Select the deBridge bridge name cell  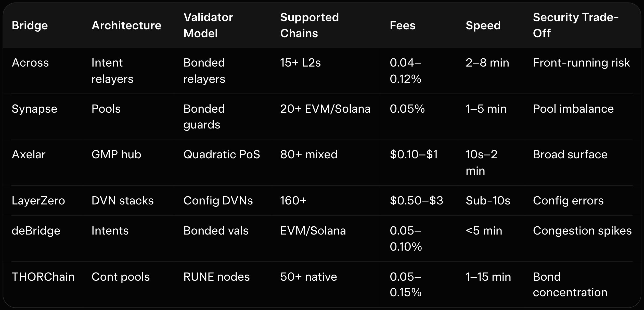(x=36, y=231)
